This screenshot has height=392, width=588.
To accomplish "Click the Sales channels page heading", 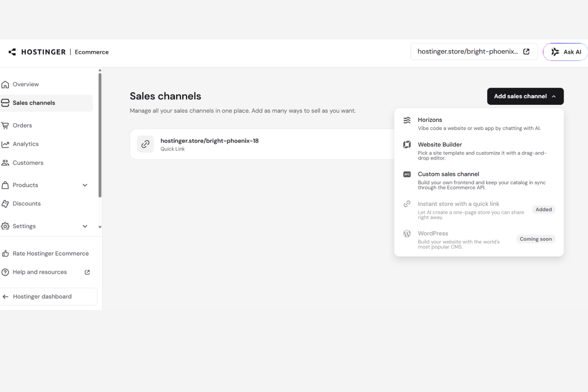I will click(x=165, y=96).
